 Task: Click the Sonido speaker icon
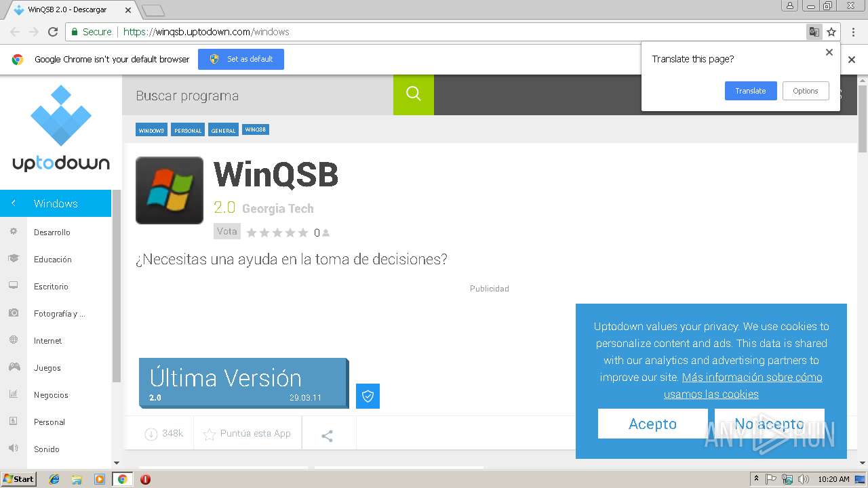pyautogui.click(x=14, y=449)
